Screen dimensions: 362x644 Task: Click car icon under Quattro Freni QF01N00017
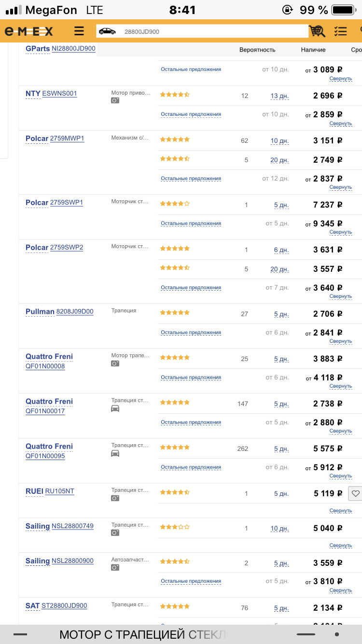point(115,408)
